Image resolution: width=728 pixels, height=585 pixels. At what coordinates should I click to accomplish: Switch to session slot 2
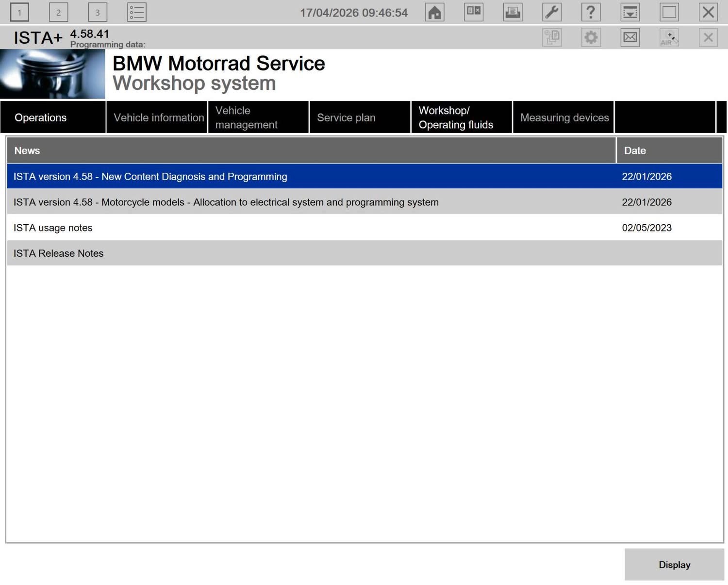click(x=58, y=12)
